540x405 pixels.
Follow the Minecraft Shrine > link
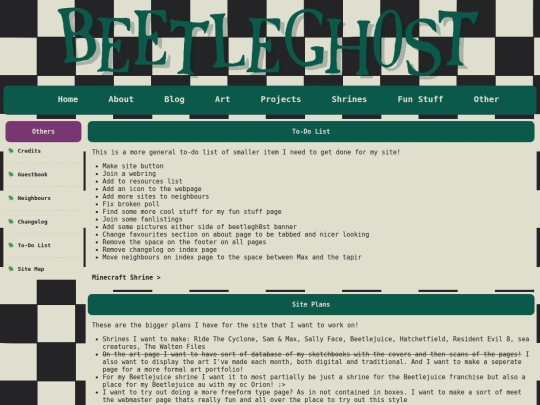[x=126, y=277]
